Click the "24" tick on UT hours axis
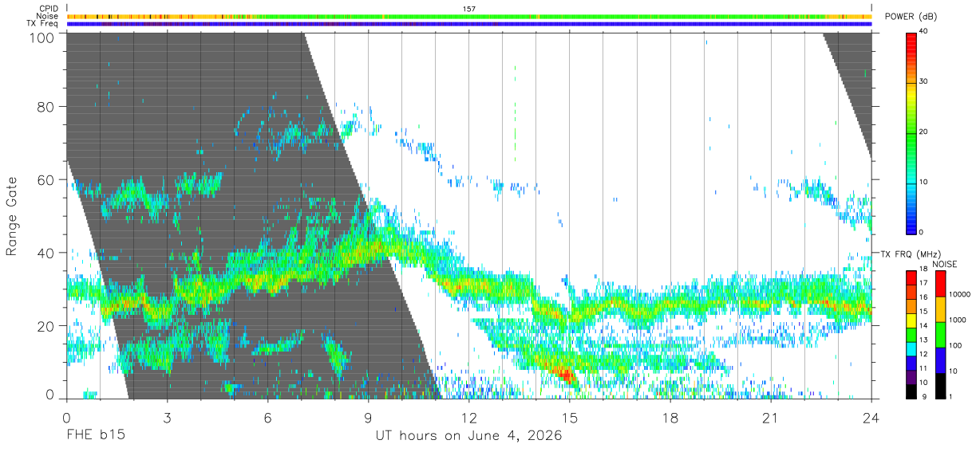 click(x=871, y=417)
